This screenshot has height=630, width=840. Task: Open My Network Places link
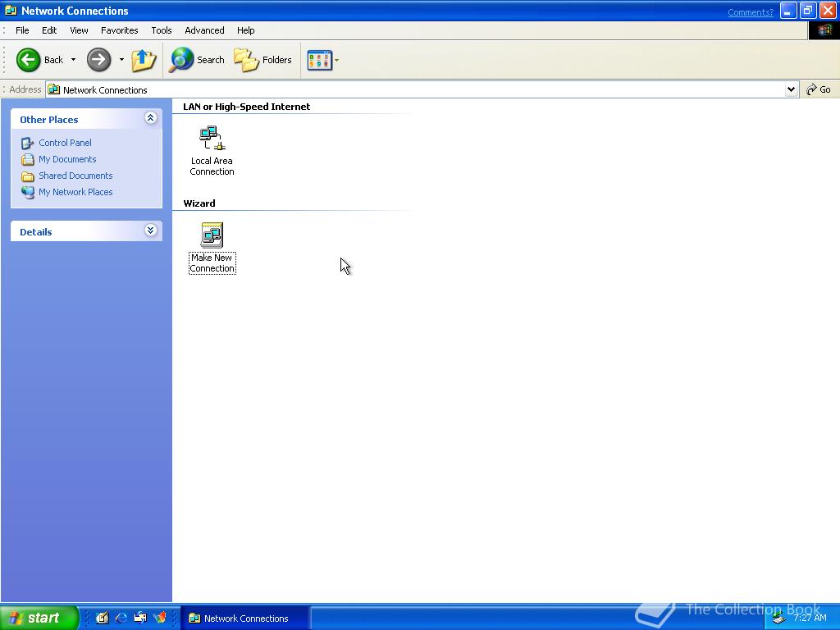coord(75,191)
